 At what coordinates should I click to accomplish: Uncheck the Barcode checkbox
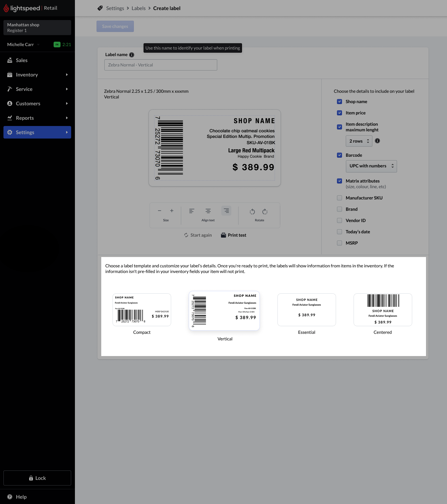(339, 155)
